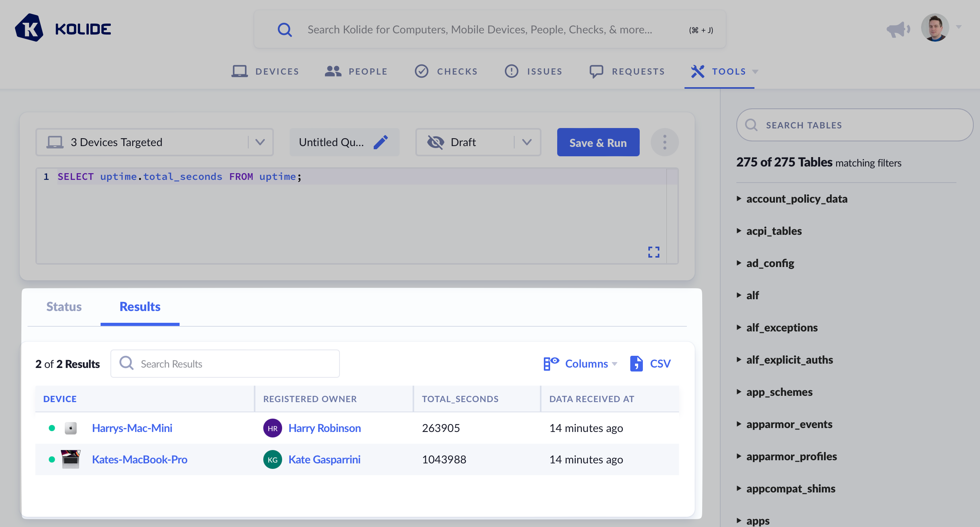Open the Checks navigation item

click(x=446, y=71)
